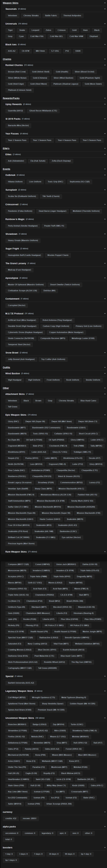Select the Robot Antenna (Ying Headgear) item
Screen dimensions: 107x868
tap(57, 320)
